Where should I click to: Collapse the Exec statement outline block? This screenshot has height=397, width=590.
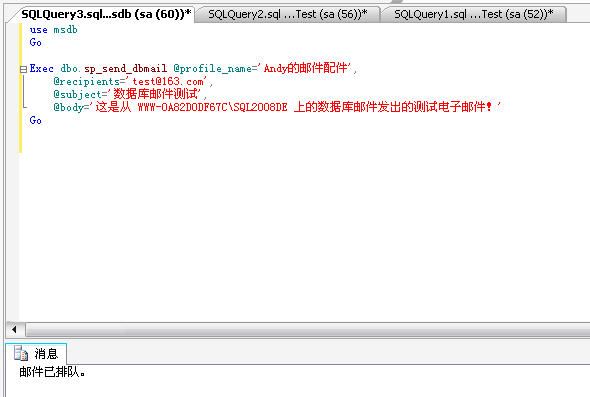[23, 69]
